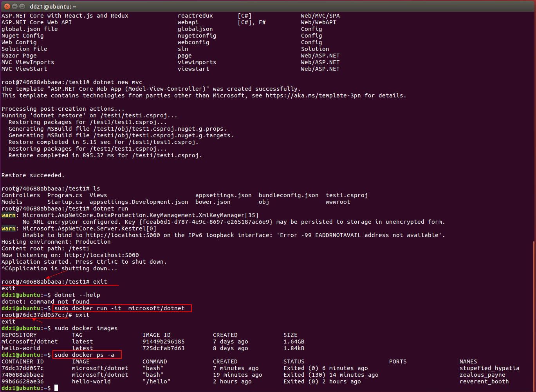
Task: Click the 'dotnet run' command text
Action: (x=111, y=209)
